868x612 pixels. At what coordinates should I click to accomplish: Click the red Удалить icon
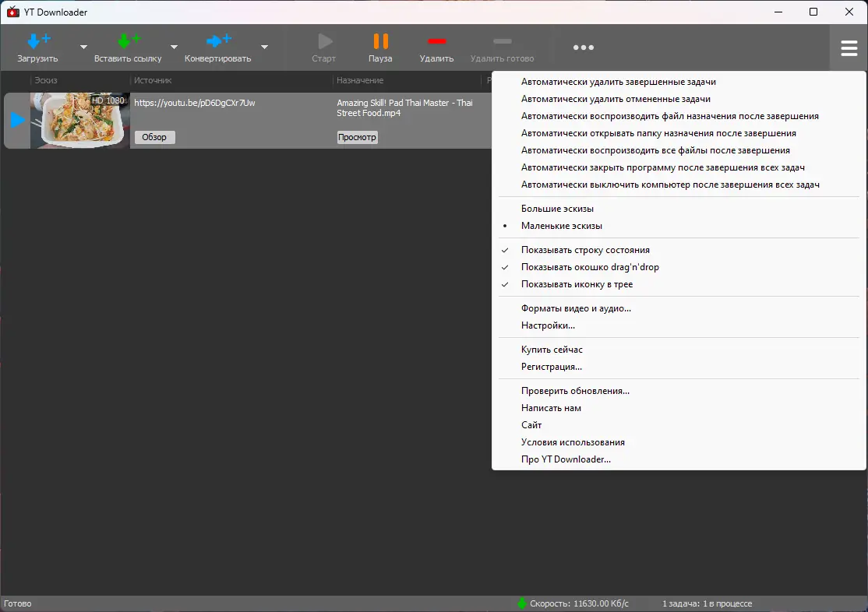(x=437, y=41)
